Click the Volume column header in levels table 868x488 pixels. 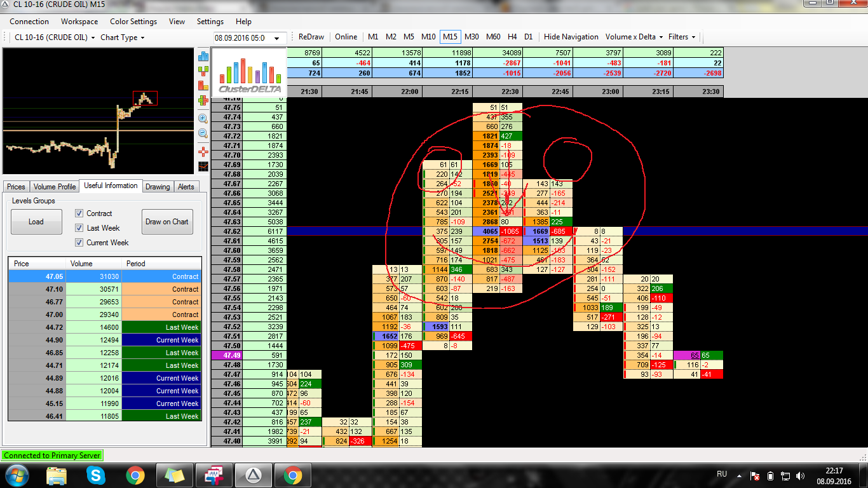pos(93,263)
